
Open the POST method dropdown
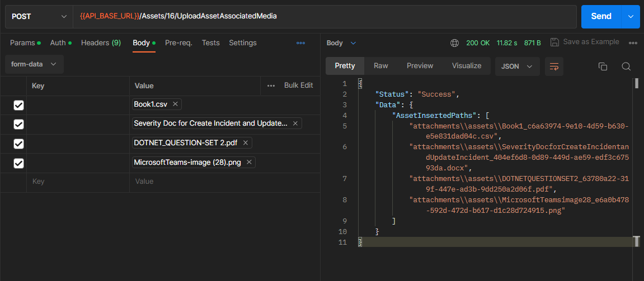click(x=39, y=17)
